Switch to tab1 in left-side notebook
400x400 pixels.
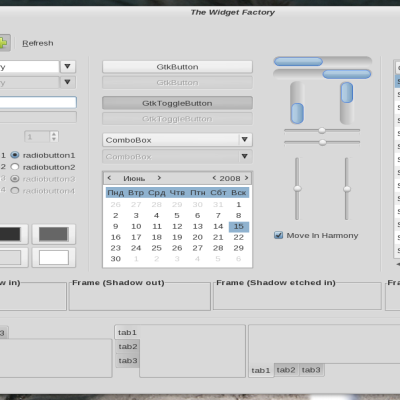[x=127, y=332]
